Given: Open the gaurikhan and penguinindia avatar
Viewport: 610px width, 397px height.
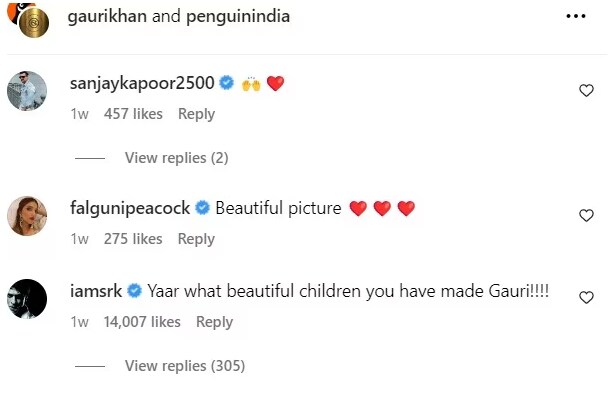Looking at the screenshot, I should [x=28, y=19].
